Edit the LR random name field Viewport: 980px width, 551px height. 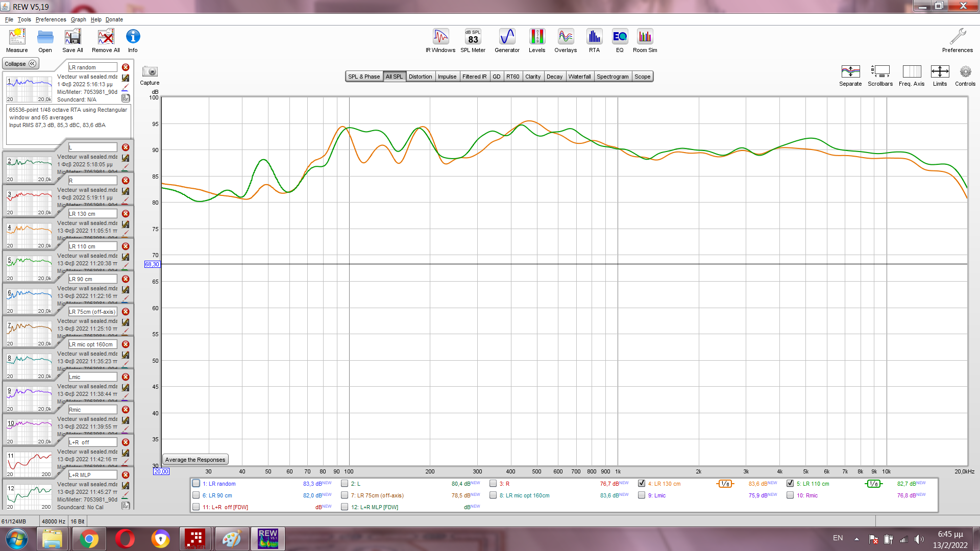coord(92,67)
